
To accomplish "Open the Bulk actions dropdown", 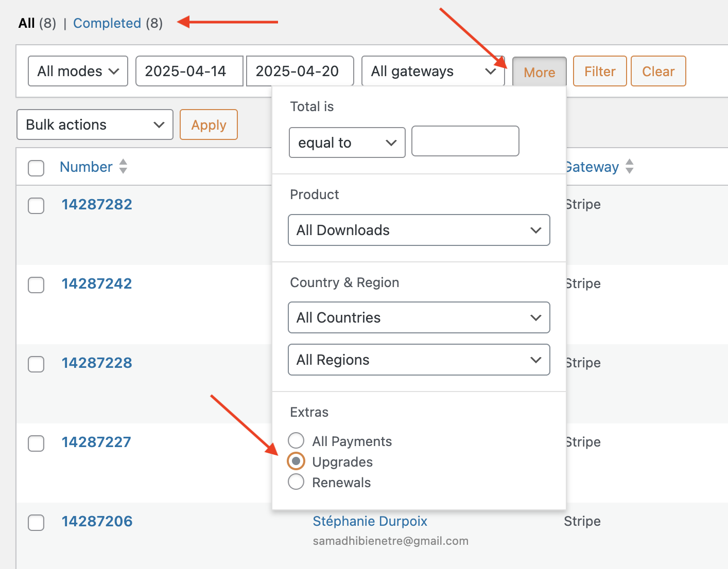I will [95, 125].
